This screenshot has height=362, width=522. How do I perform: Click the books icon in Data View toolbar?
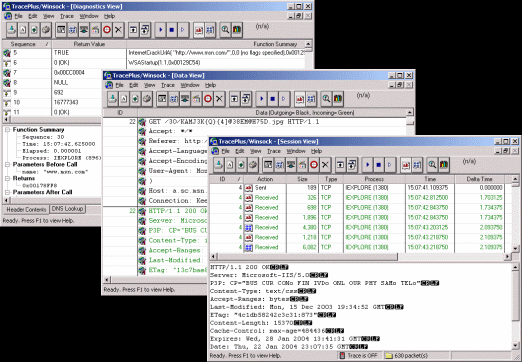click(338, 99)
